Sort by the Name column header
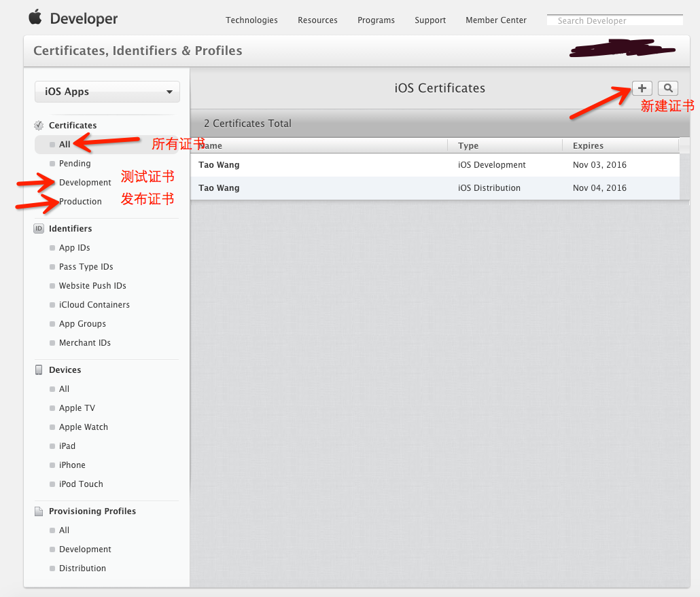The height and width of the screenshot is (597, 700). pos(319,145)
